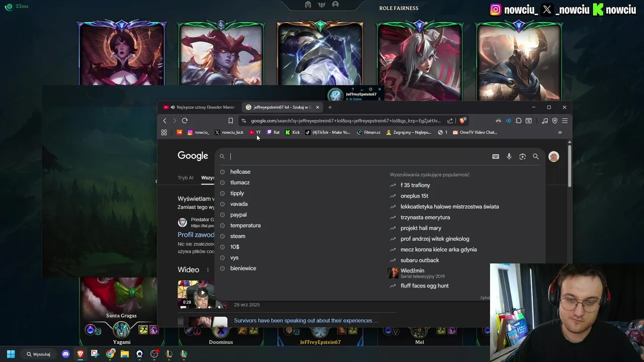644x362 pixels.
Task: Open the Filman.cc bookmark
Action: 369,132
